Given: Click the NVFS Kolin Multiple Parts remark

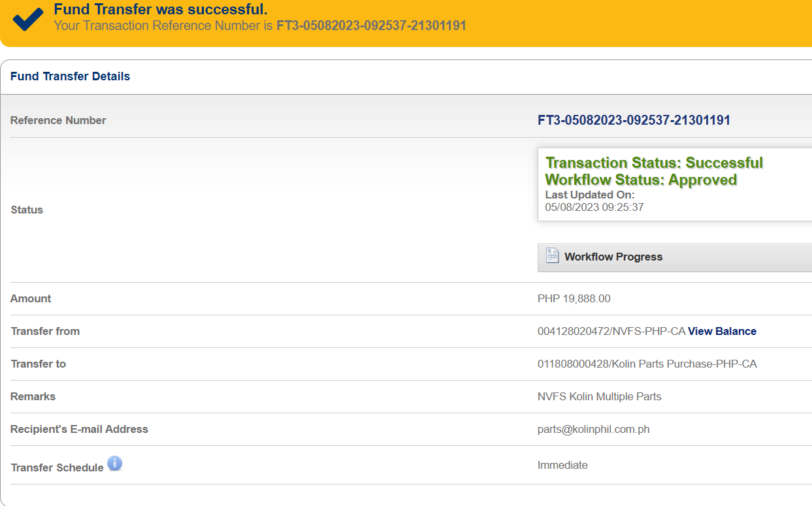Looking at the screenshot, I should (599, 396).
